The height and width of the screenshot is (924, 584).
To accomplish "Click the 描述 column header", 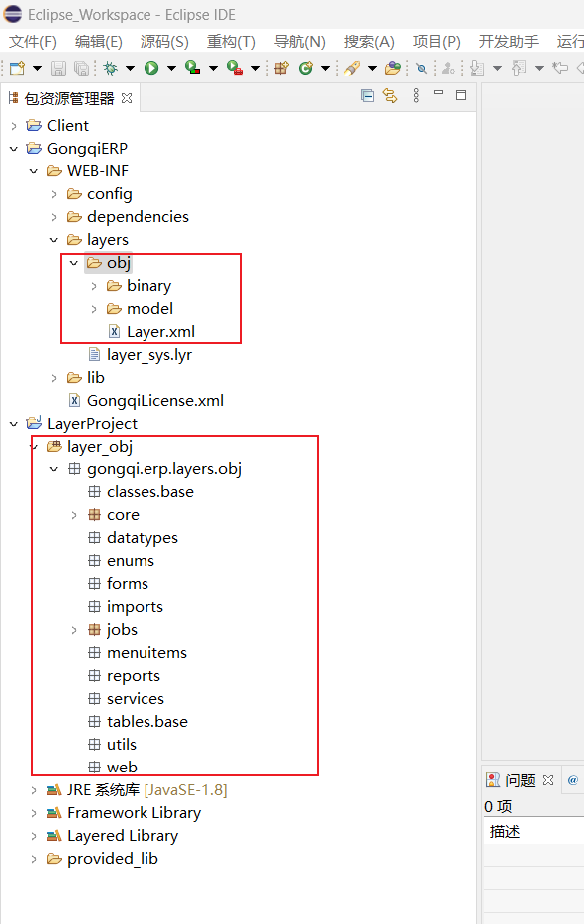I will coord(505,832).
